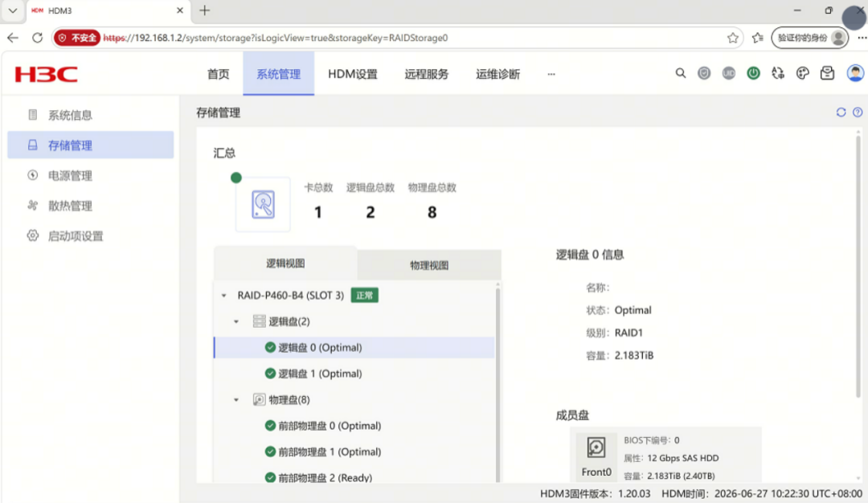This screenshot has height=503, width=868.
Task: Open a new browser tab
Action: click(x=205, y=10)
